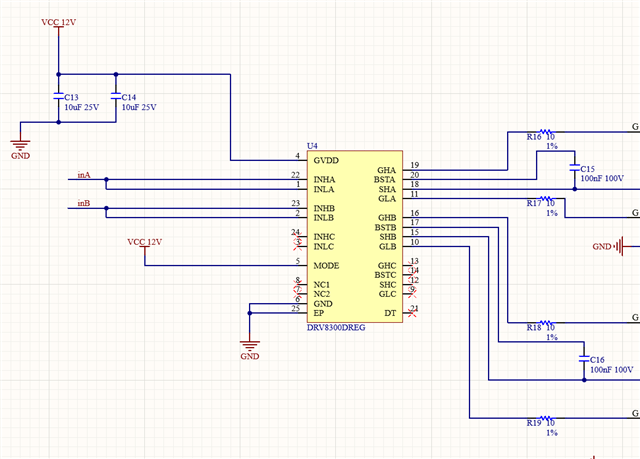
Task: Click the inB net label
Action: click(84, 203)
